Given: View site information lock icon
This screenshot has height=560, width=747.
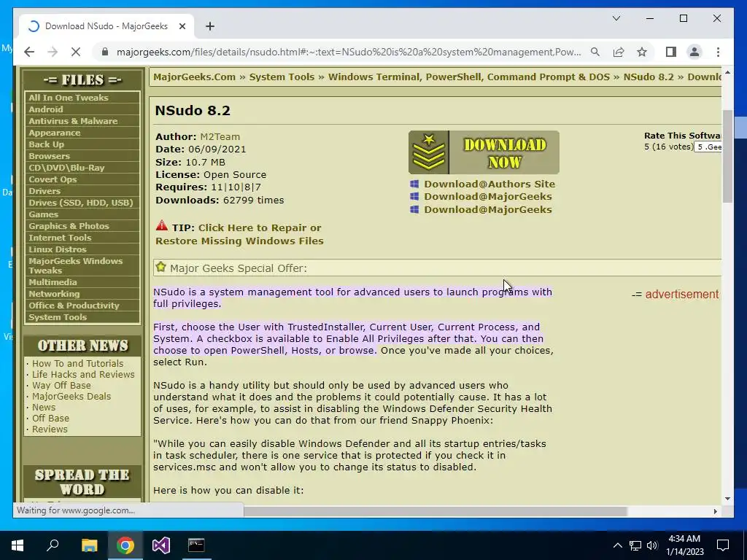Looking at the screenshot, I should pos(105,52).
